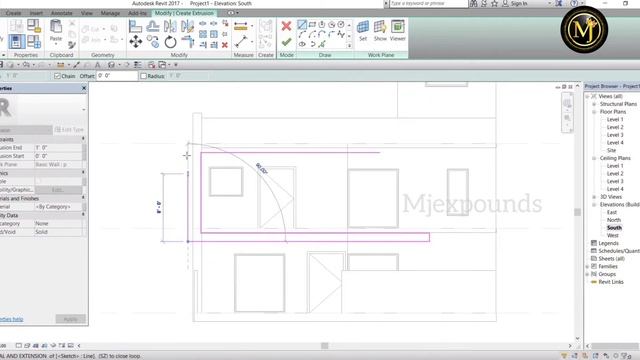Open the Site floor plan
Viewport: 640px width, 360px height.
coord(611,151)
